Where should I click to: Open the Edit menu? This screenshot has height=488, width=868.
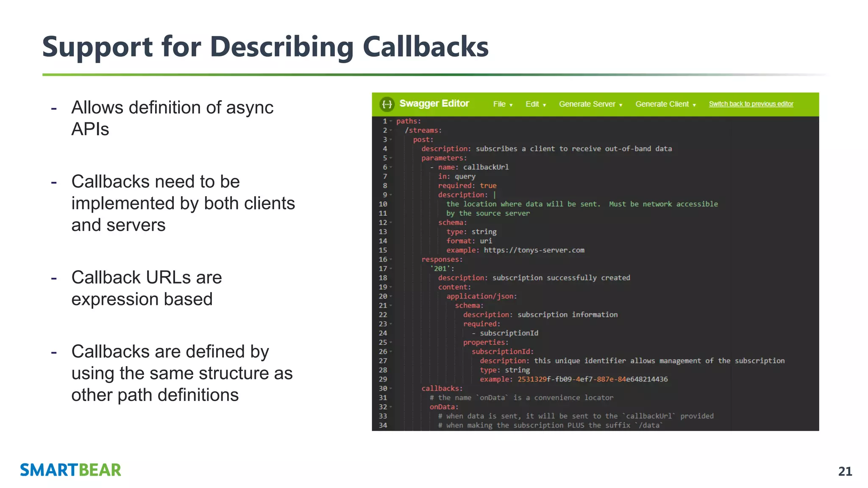point(536,104)
